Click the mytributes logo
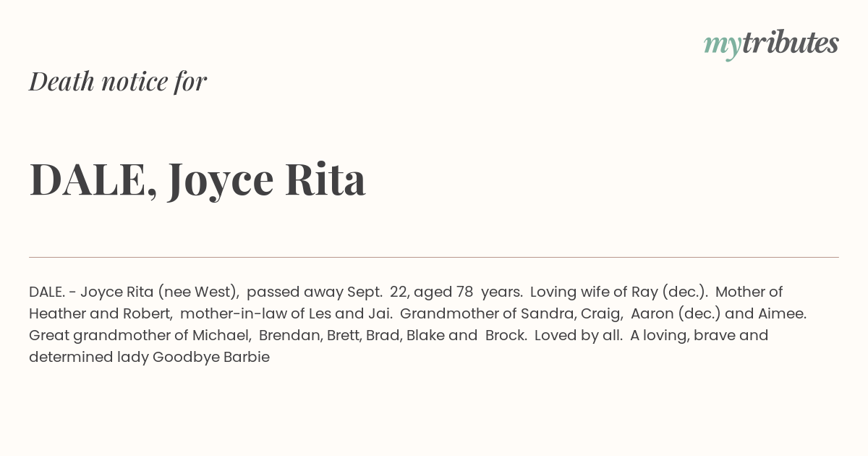This screenshot has width=868, height=456. 771,44
